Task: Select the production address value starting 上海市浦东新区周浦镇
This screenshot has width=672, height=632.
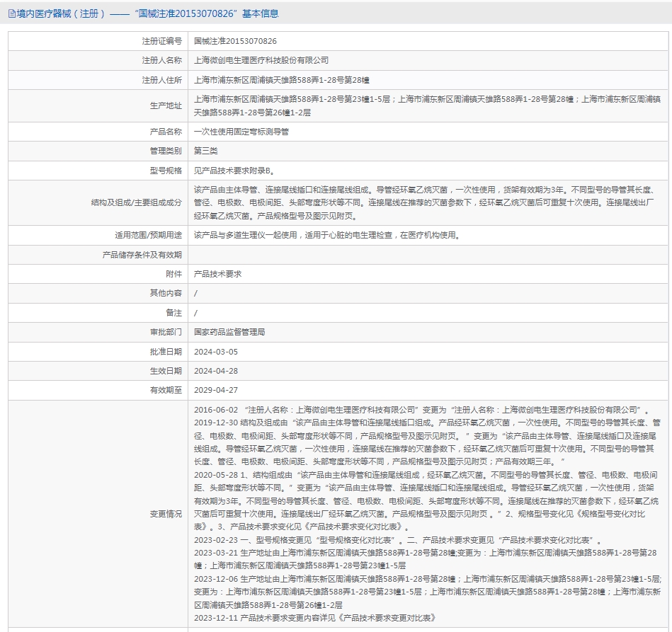Action: click(x=427, y=106)
